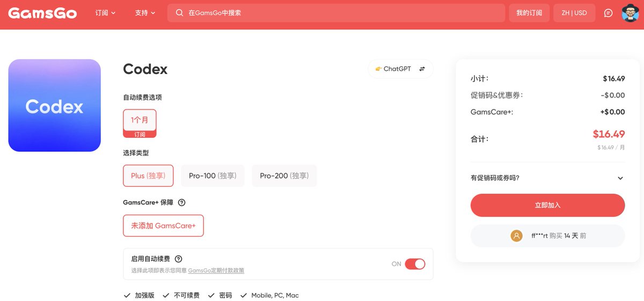
Task: Open the ZH | USD language currency selector
Action: click(x=574, y=13)
